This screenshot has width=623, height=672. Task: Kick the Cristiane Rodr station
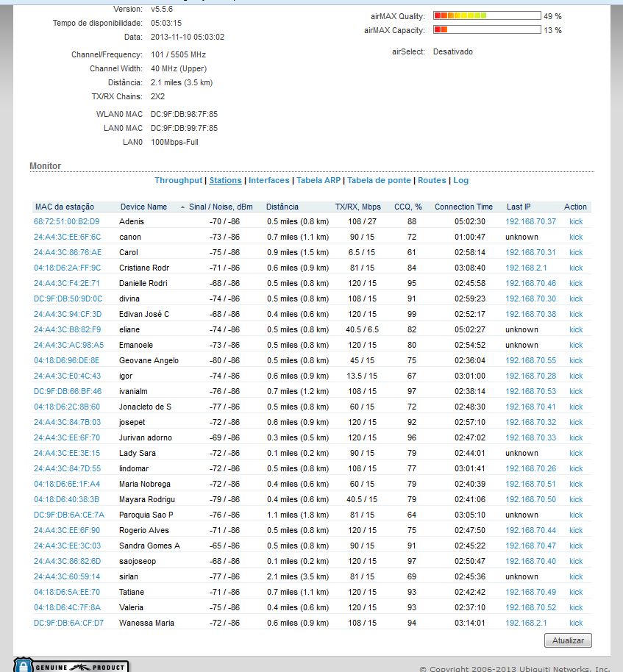click(576, 268)
